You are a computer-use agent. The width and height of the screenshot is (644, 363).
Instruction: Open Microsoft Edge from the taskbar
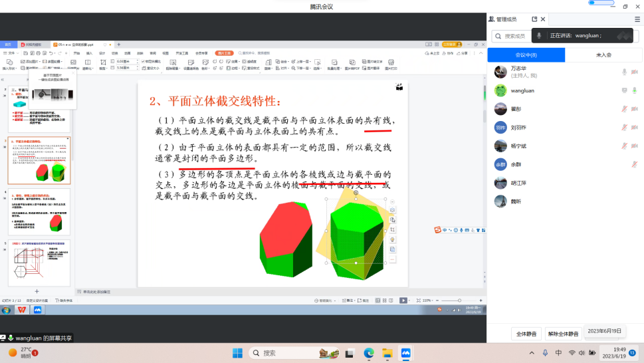369,353
